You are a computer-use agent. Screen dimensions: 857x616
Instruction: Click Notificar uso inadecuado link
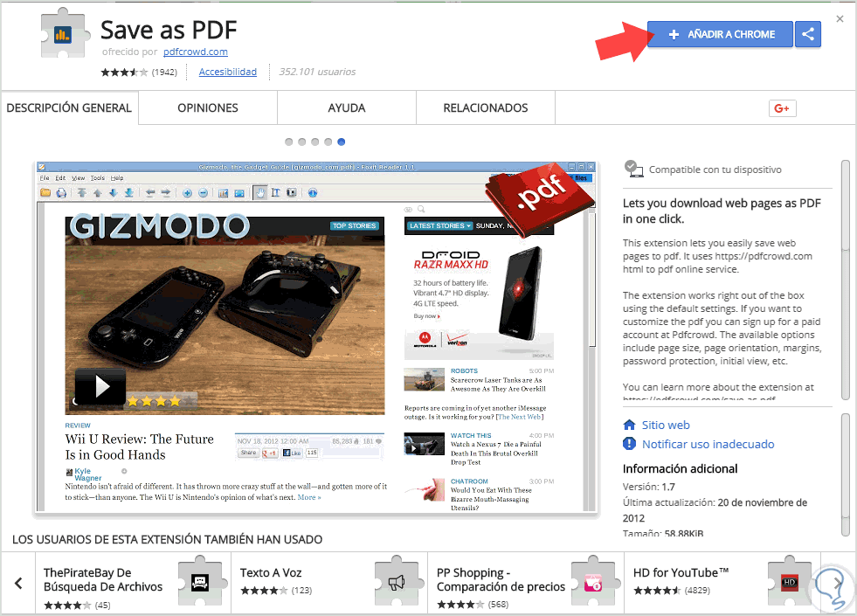708,445
